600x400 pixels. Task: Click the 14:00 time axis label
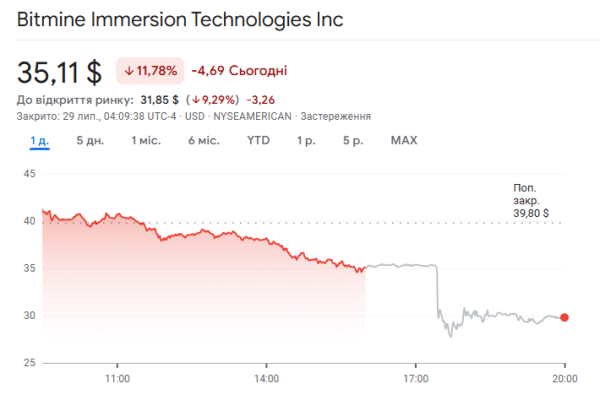pyautogui.click(x=267, y=379)
